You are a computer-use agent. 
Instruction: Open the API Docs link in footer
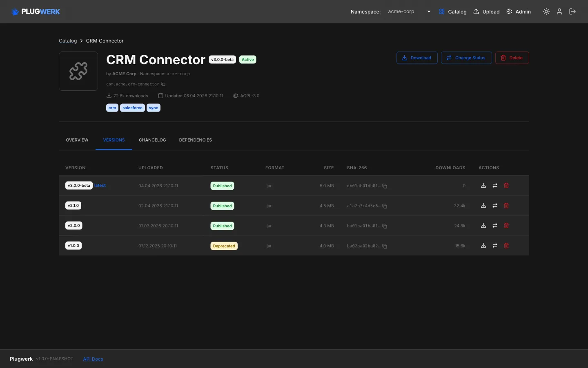tap(93, 359)
